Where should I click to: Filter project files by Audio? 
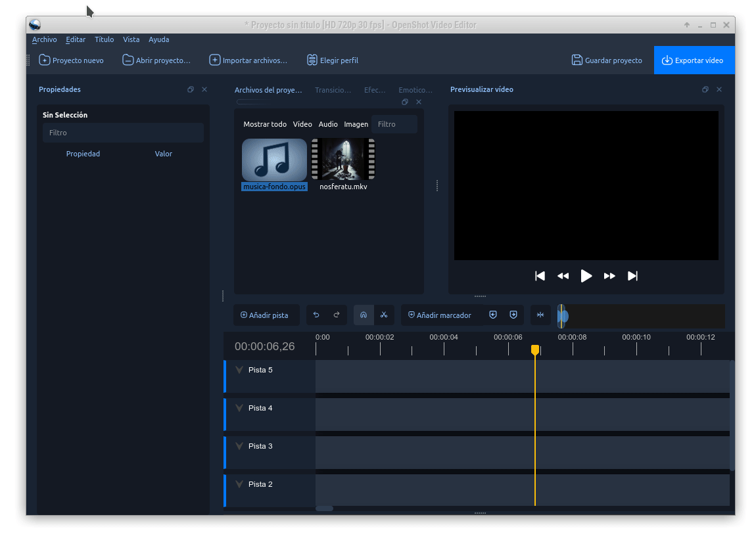[328, 124]
